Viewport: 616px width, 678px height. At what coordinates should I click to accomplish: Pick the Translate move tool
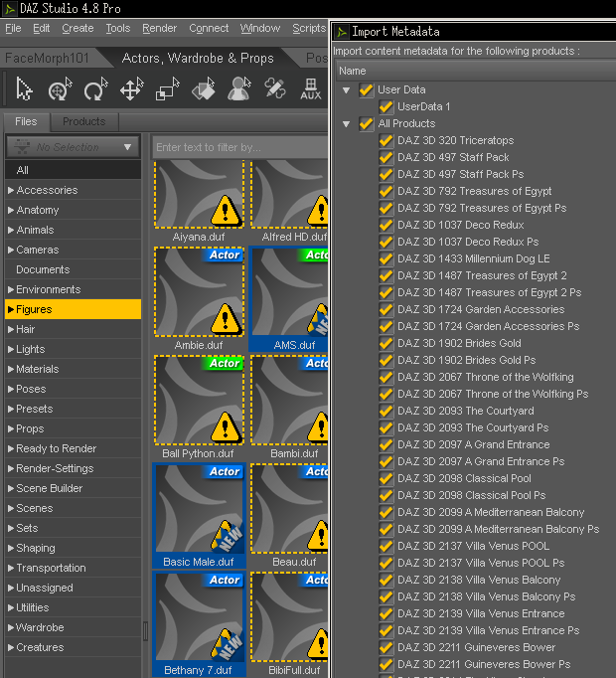132,89
